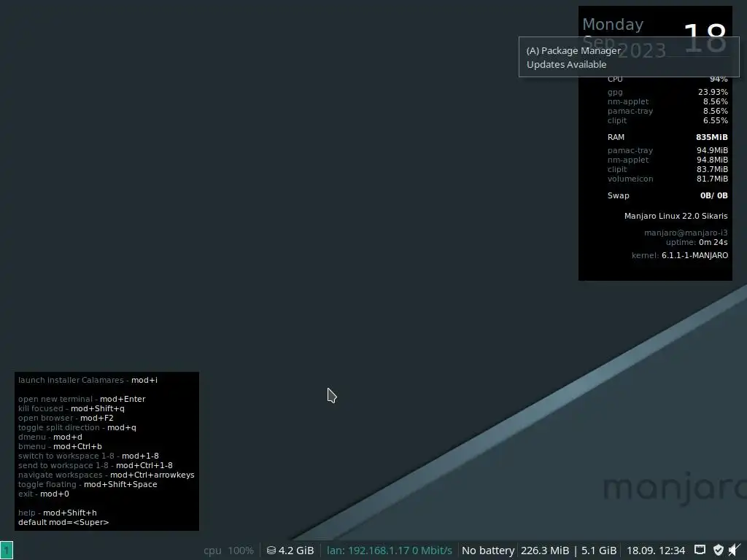Click the Monday day label in conky
747x560 pixels.
(x=613, y=24)
